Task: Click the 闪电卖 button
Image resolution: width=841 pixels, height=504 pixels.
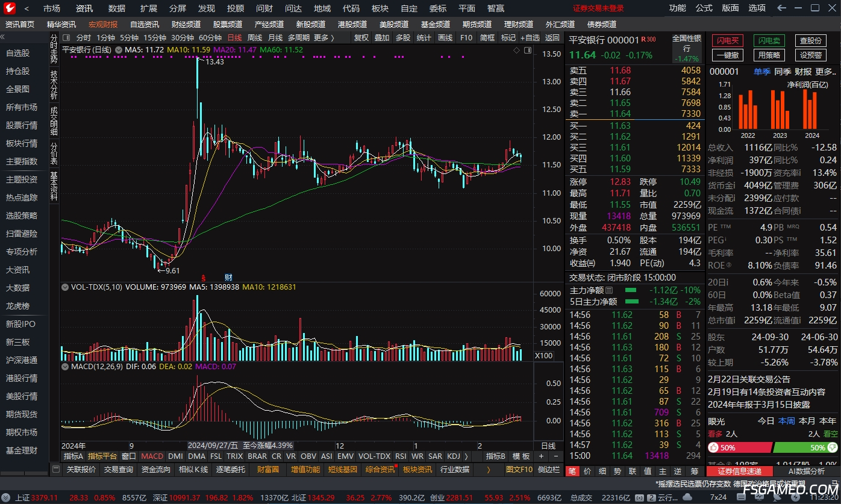Action: pos(769,40)
